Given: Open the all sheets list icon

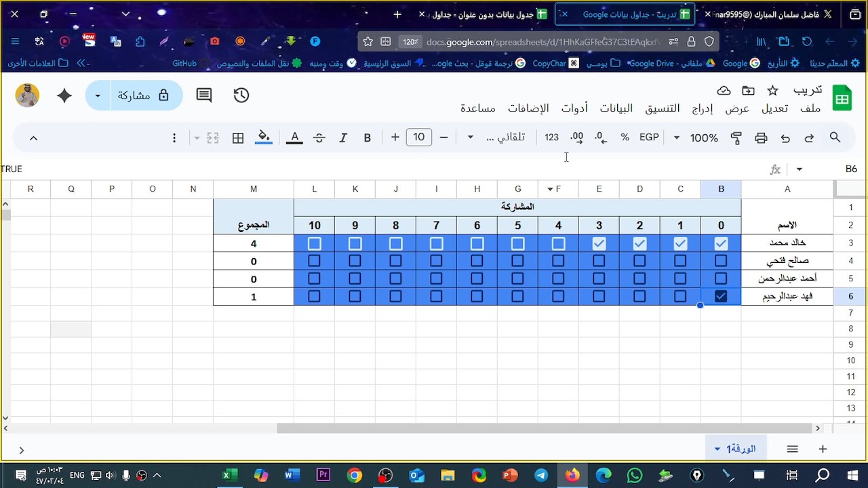Looking at the screenshot, I should click(792, 449).
